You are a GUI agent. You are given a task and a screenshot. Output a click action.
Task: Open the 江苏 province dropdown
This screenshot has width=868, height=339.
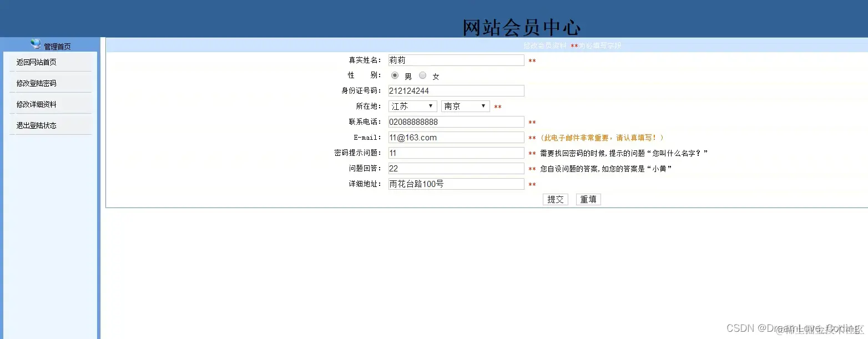(413, 106)
